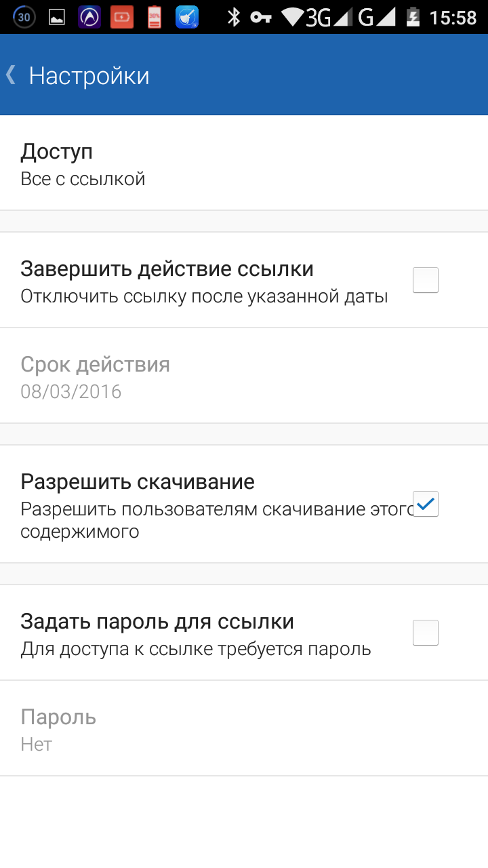488x868 pixels.
Task: Tick the Задать пароль для ссылки checkbox
Action: tap(426, 633)
